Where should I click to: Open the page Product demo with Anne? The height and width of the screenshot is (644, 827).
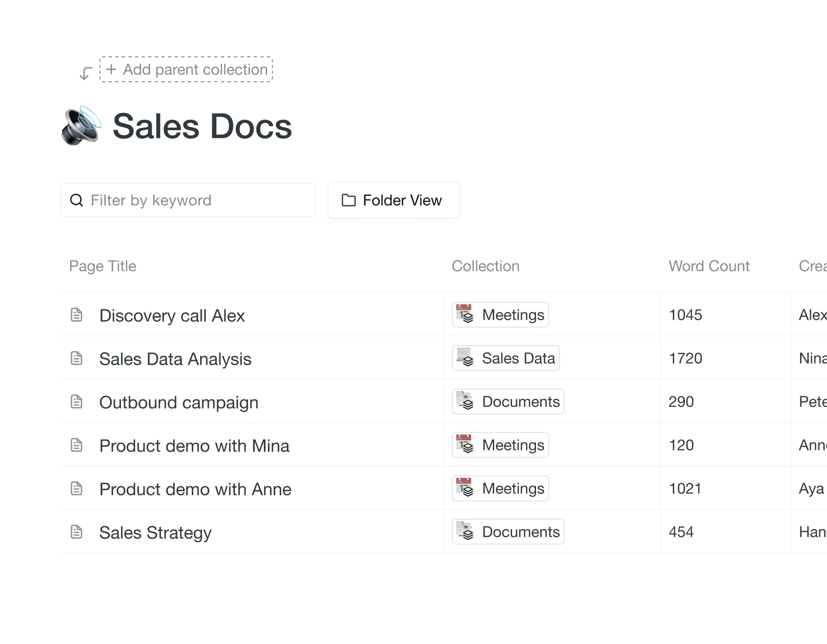click(x=195, y=489)
